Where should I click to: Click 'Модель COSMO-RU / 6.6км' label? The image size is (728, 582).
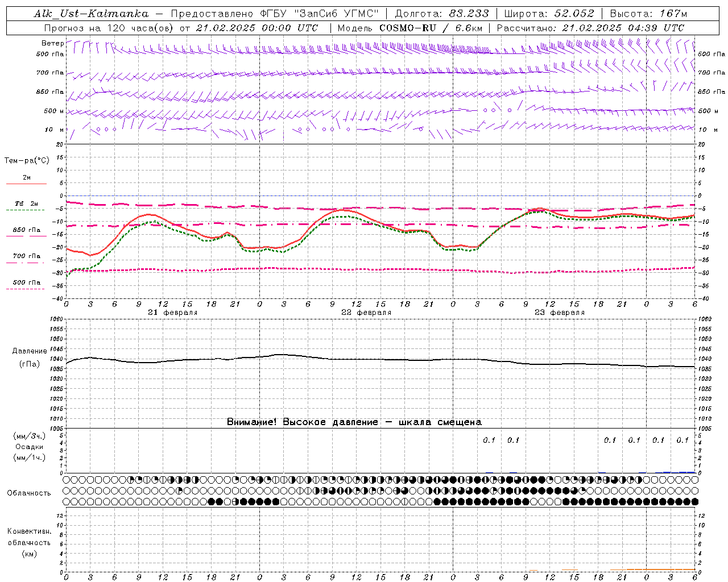[x=409, y=28]
